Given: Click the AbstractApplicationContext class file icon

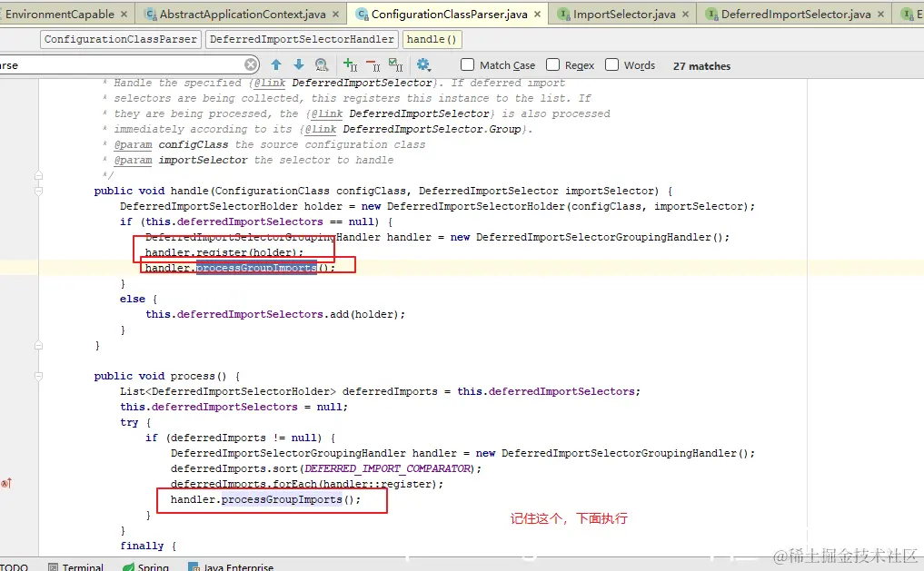Looking at the screenshot, I should 151,15.
